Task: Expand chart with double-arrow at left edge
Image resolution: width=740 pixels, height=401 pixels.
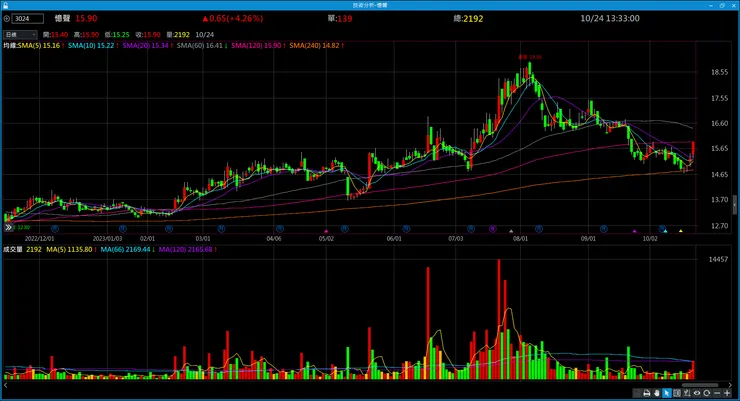Action: [8, 227]
